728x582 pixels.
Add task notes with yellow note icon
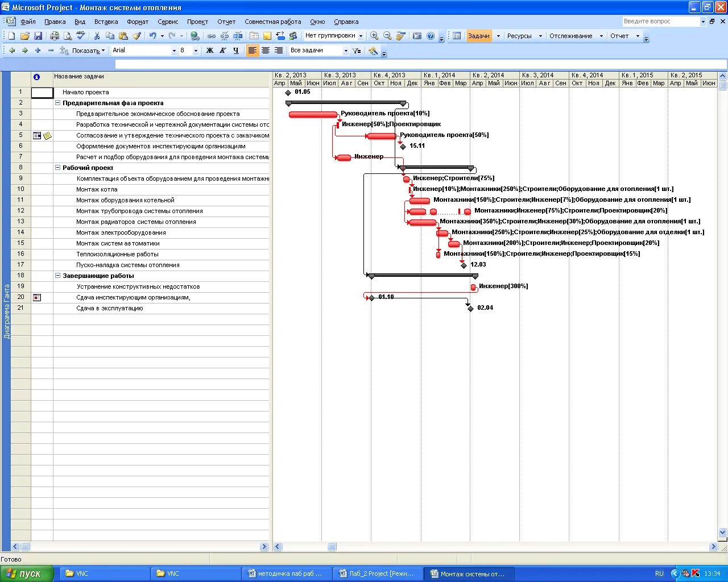267,36
